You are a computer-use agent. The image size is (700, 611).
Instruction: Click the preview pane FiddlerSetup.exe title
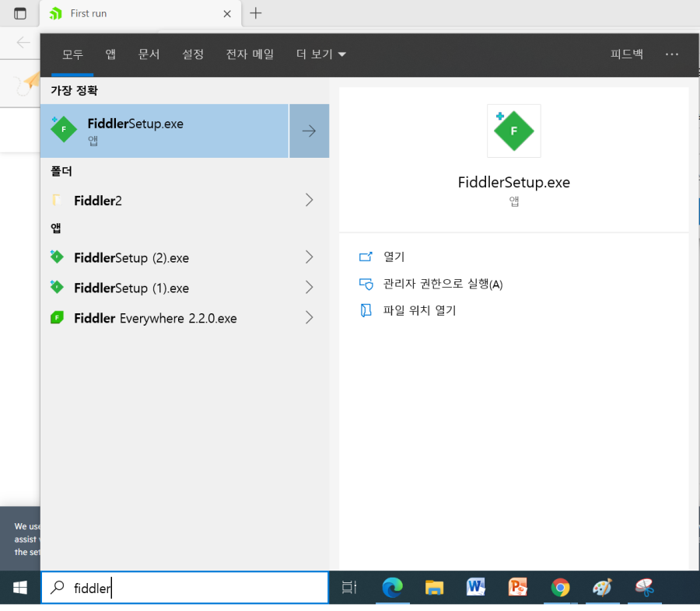coord(514,182)
